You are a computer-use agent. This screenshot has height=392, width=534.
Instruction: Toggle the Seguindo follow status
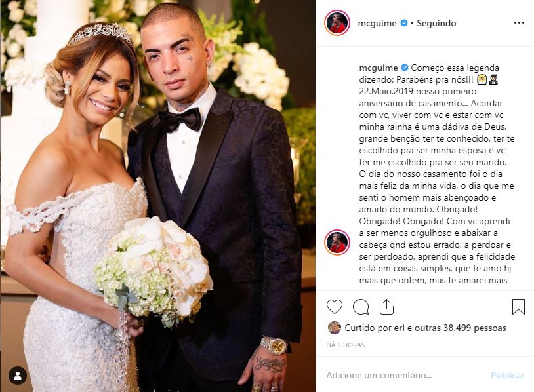tap(436, 23)
